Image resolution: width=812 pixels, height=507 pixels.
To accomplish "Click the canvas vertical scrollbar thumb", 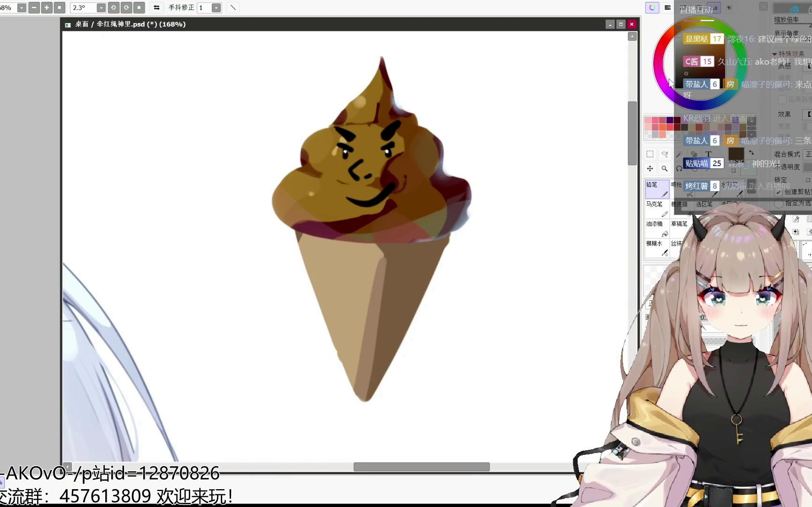I will [x=632, y=133].
